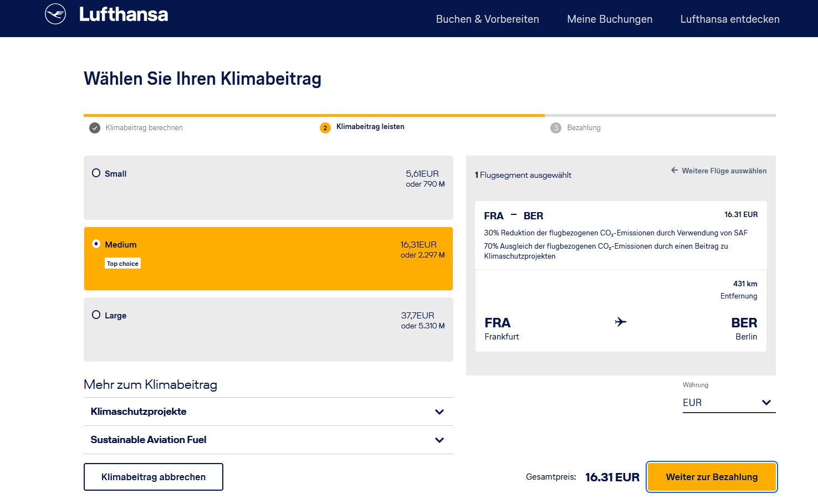The width and height of the screenshot is (818, 504).
Task: Click the step 2 circle icon
Action: [325, 128]
